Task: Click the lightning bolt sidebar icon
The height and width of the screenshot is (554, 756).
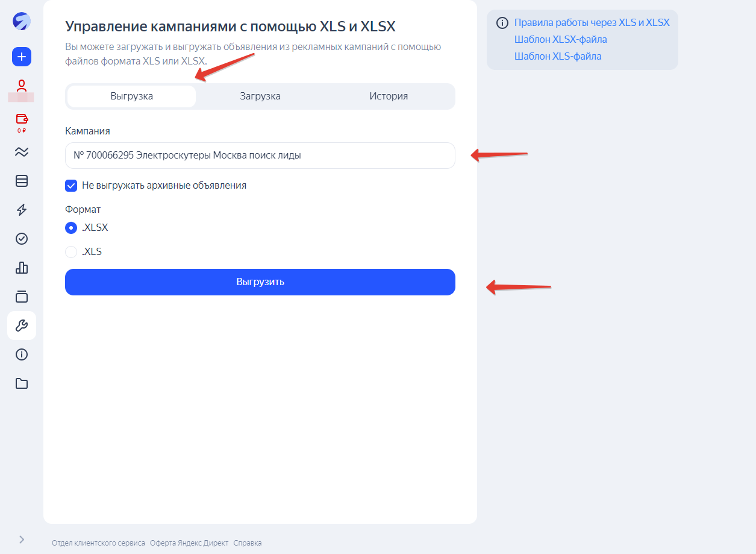Action: 22,210
